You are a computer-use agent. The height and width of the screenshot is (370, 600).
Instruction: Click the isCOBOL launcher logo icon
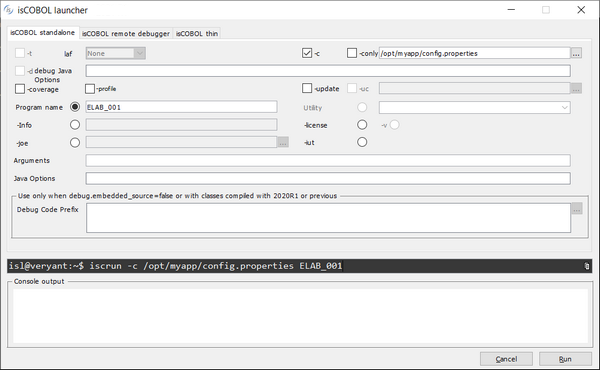(x=8, y=10)
